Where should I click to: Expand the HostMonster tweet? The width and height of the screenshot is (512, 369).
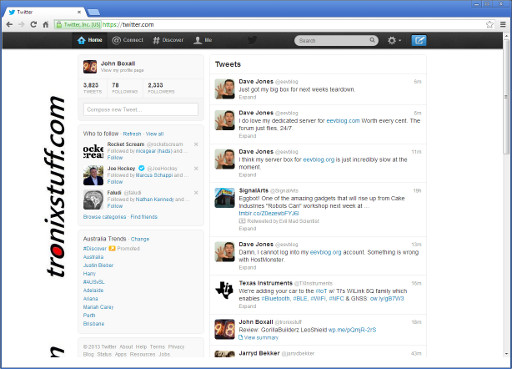tap(247, 268)
